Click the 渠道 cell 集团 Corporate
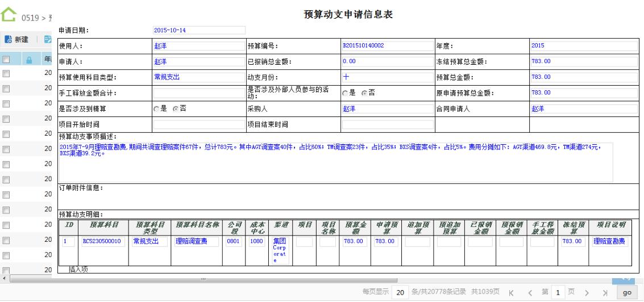This screenshot has width=644, height=302. (281, 250)
